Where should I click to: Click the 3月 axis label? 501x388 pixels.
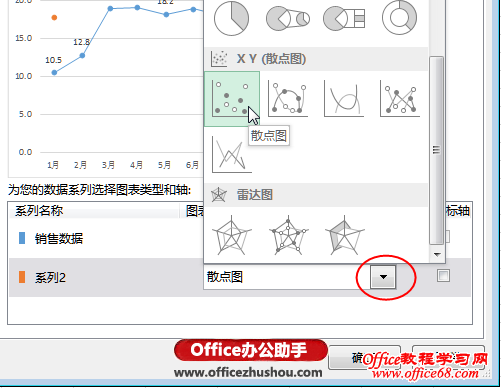108,165
